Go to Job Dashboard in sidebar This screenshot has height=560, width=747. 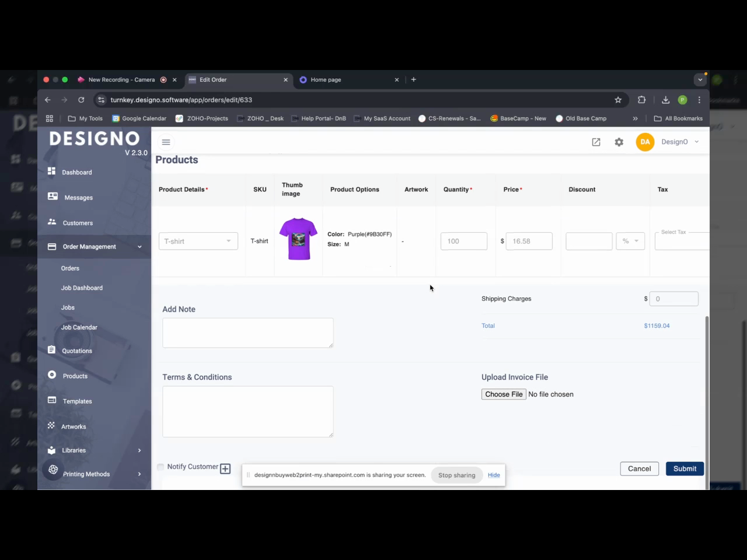(x=82, y=288)
